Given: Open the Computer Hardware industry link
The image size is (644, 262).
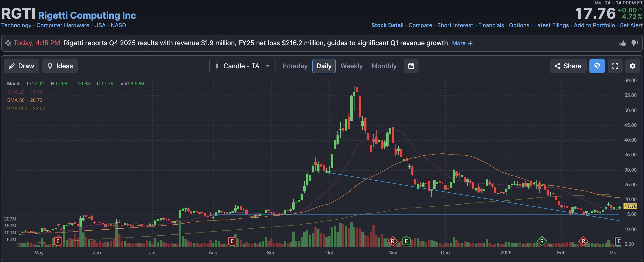Looking at the screenshot, I should [63, 25].
